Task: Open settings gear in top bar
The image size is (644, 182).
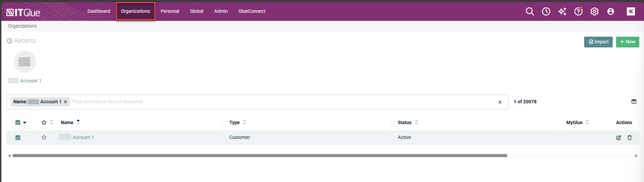Action: pos(594,11)
